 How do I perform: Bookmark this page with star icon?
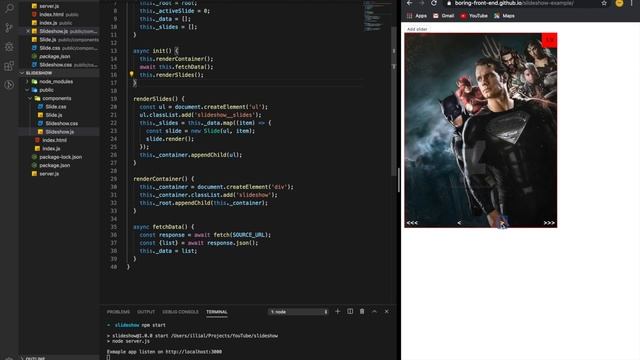coord(604,3)
